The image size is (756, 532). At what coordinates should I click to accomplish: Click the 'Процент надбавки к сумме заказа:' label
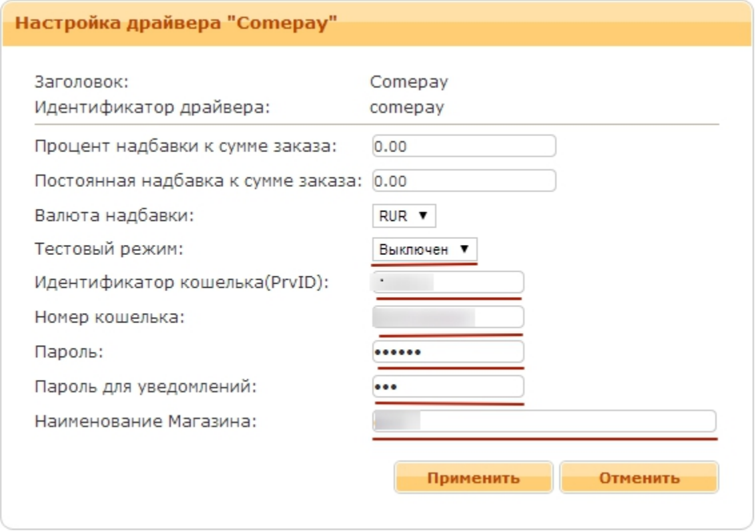point(186,146)
